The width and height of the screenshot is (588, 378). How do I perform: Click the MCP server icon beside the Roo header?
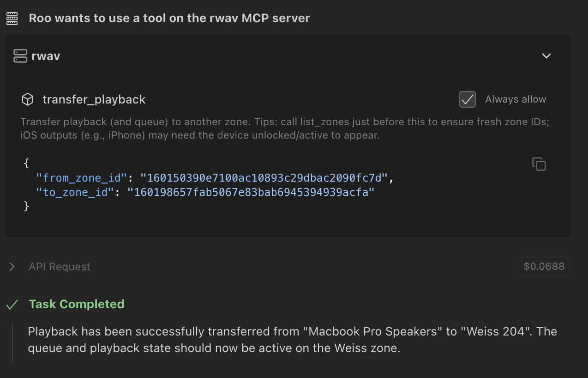[12, 18]
